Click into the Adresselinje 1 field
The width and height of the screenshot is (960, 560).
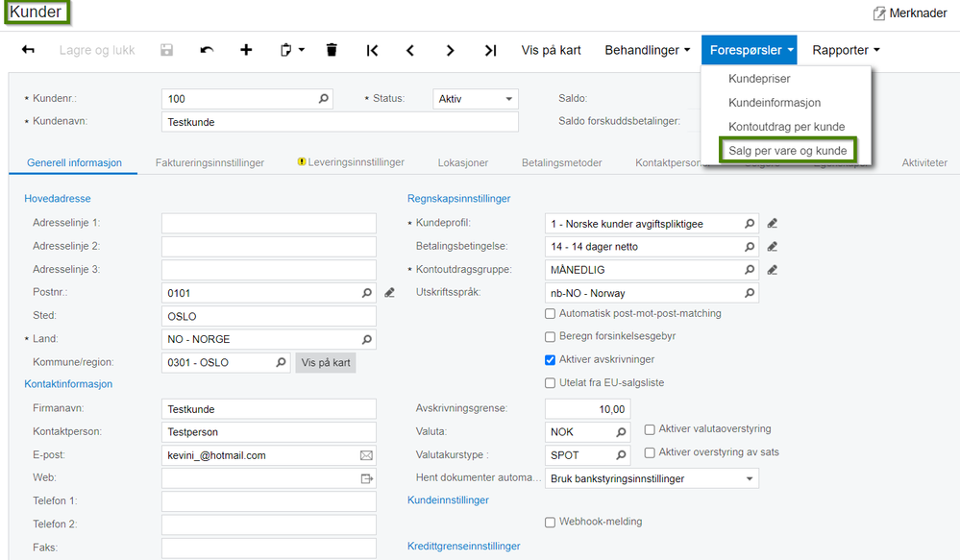[269, 224]
